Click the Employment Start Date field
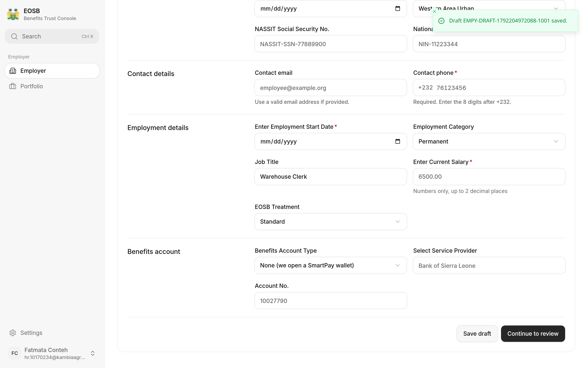The image size is (588, 368). 331,141
